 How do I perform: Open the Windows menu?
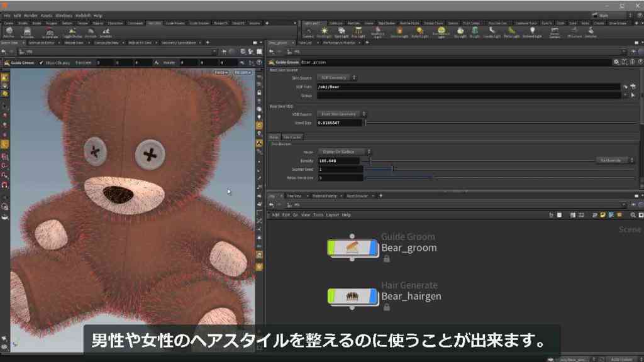pyautogui.click(x=64, y=16)
